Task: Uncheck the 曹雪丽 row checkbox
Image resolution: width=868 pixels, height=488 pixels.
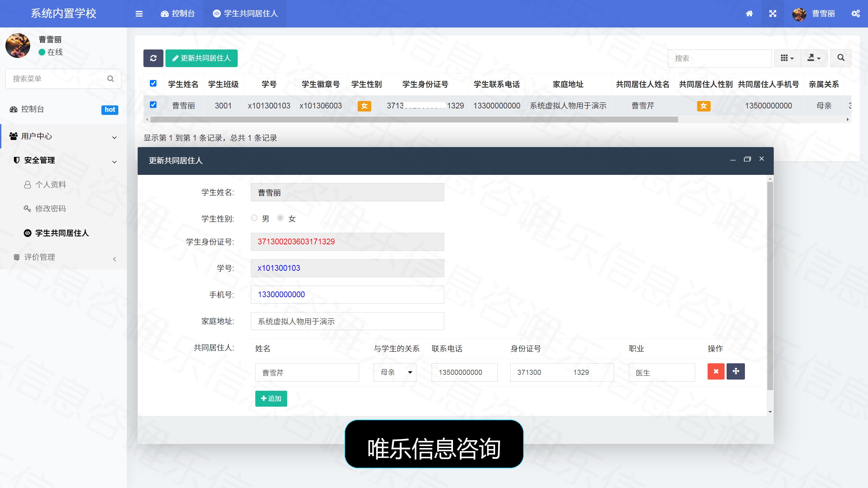Action: pyautogui.click(x=153, y=105)
